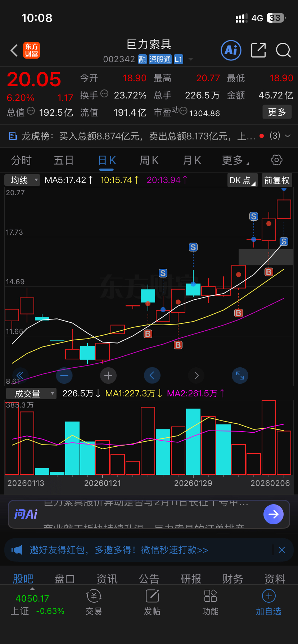
Task: Tap the megaphone announcement icon
Action: 17,550
